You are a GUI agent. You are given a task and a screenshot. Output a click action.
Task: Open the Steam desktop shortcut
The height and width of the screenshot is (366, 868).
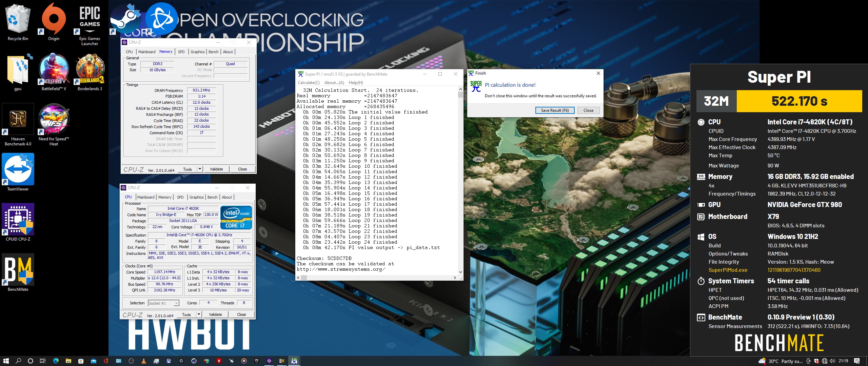tap(125, 19)
